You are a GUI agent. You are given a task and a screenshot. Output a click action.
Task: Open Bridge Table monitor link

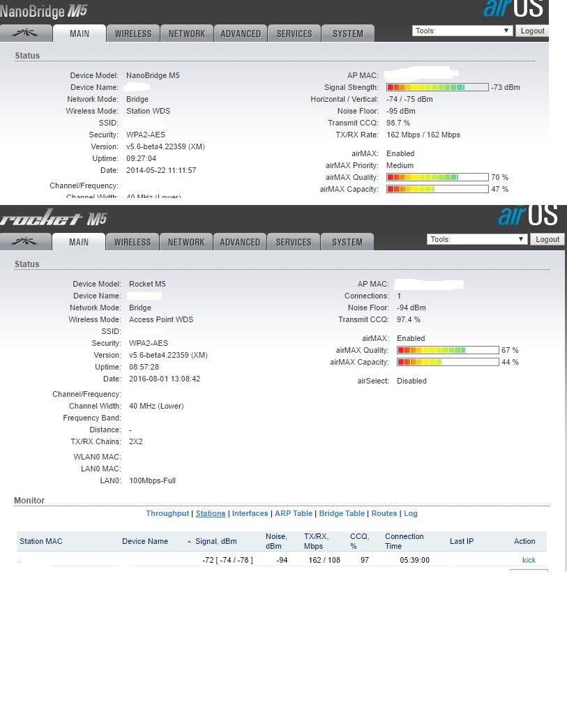coord(342,513)
